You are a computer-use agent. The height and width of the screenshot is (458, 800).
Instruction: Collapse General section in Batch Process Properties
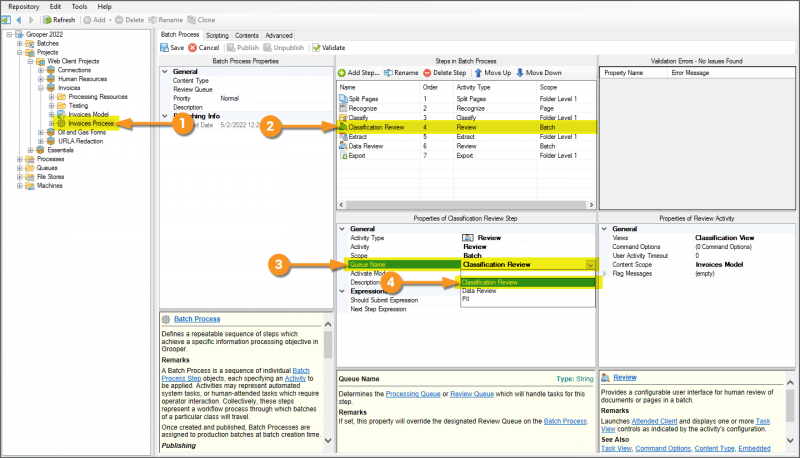[x=165, y=72]
